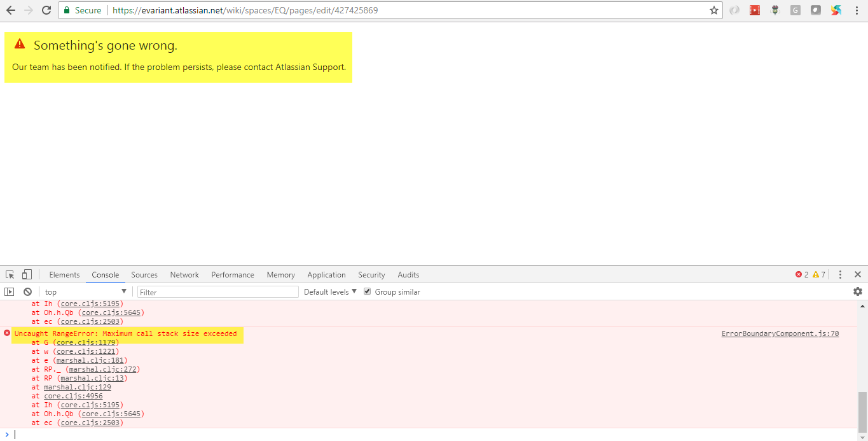Toggle the Group similar checkbox
Viewport: 868px width, 441px height.
coord(367,291)
